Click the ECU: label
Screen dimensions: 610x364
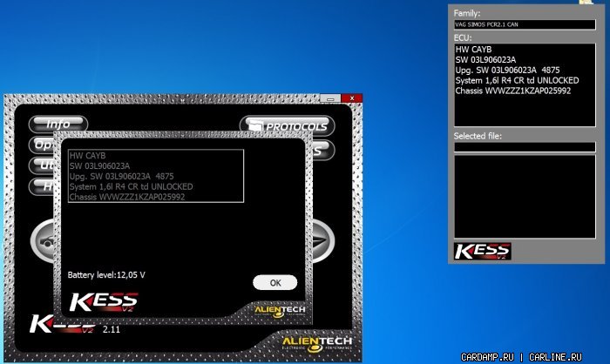pyautogui.click(x=463, y=37)
